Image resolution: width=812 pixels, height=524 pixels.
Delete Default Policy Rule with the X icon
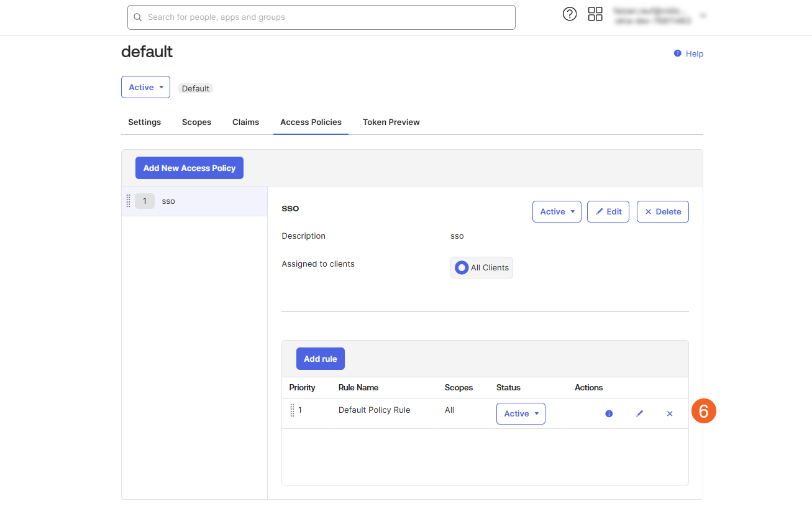coord(670,413)
